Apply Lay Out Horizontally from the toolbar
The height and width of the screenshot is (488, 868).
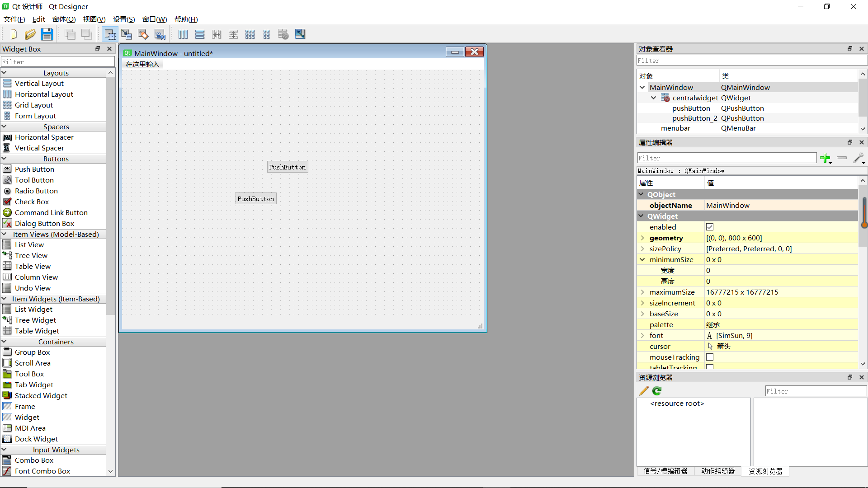(183, 34)
